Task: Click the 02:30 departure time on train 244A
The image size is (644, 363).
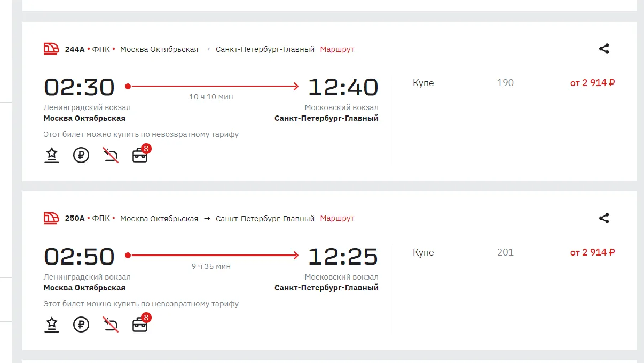Action: pyautogui.click(x=79, y=88)
